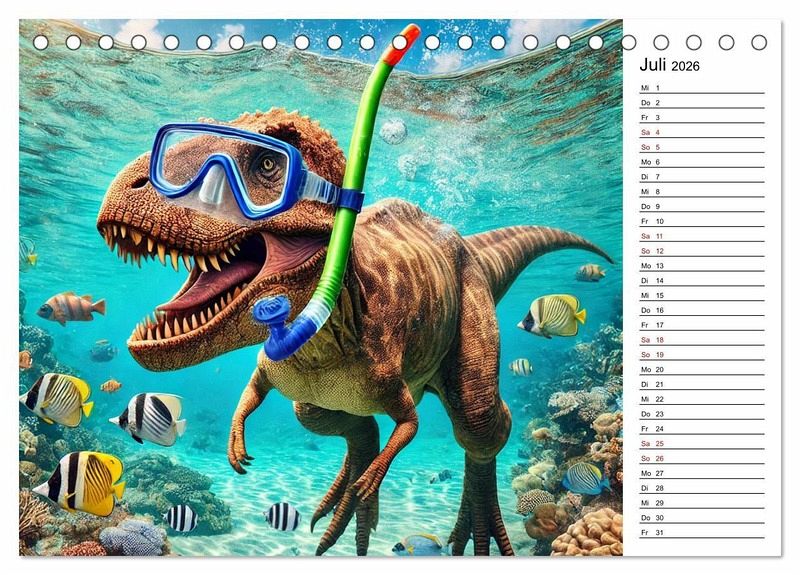Open the snorkeling dinosaur calendar picture

(x=321, y=287)
